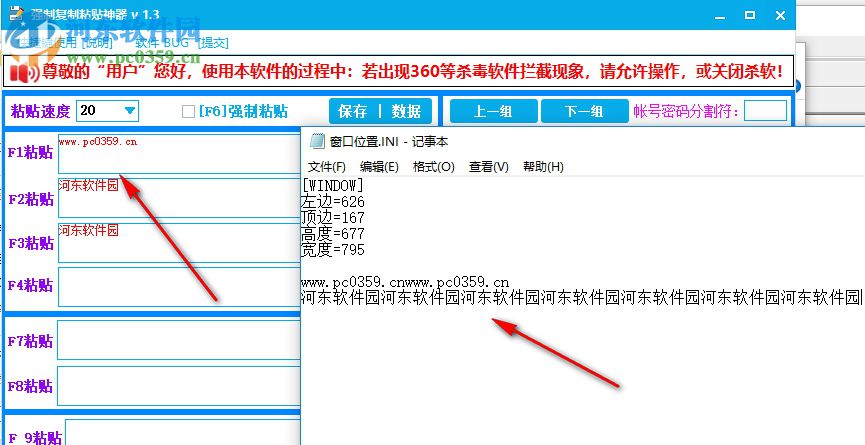Click the F7粘贴 label

(30, 341)
